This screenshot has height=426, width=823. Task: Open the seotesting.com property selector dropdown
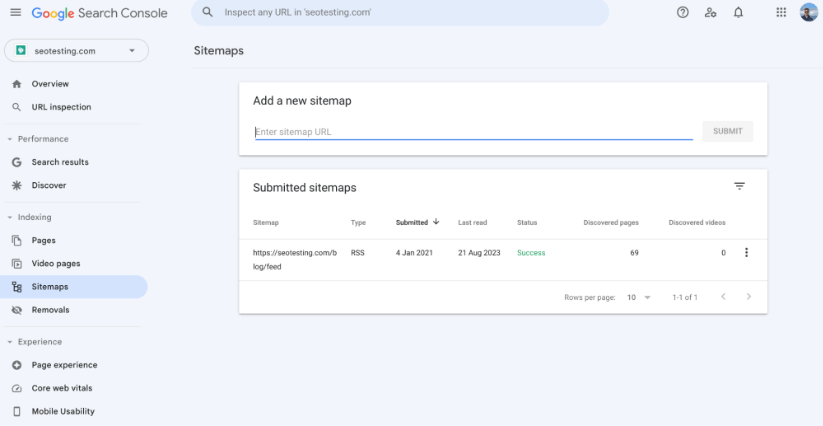(x=76, y=51)
